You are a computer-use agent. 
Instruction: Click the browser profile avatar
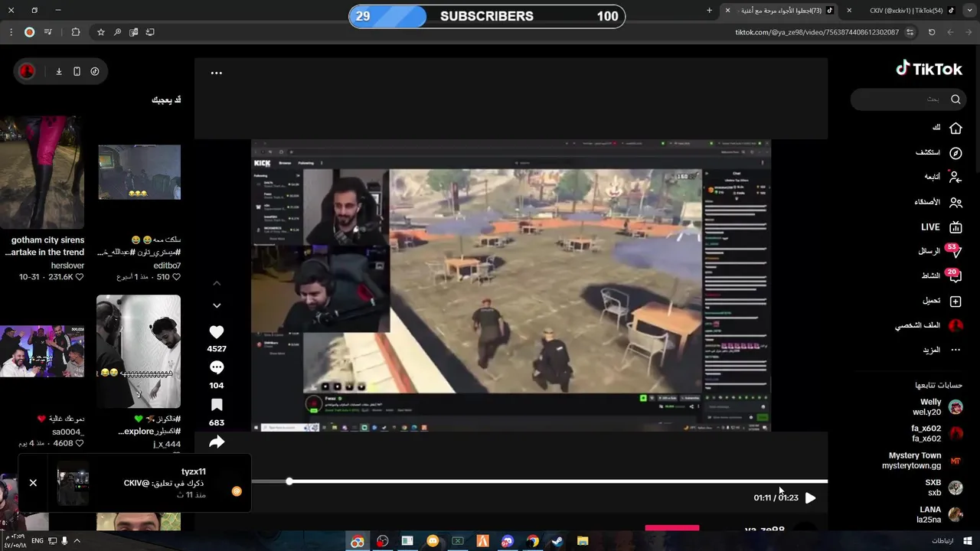click(x=29, y=32)
